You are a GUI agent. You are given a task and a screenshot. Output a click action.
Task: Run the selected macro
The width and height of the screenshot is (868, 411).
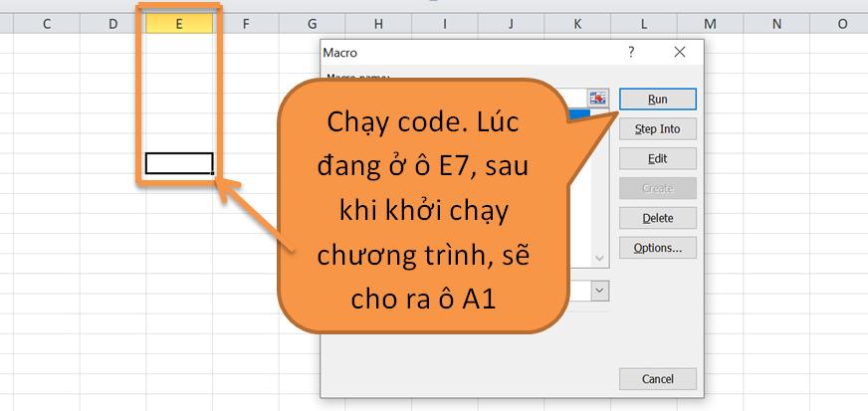658,100
